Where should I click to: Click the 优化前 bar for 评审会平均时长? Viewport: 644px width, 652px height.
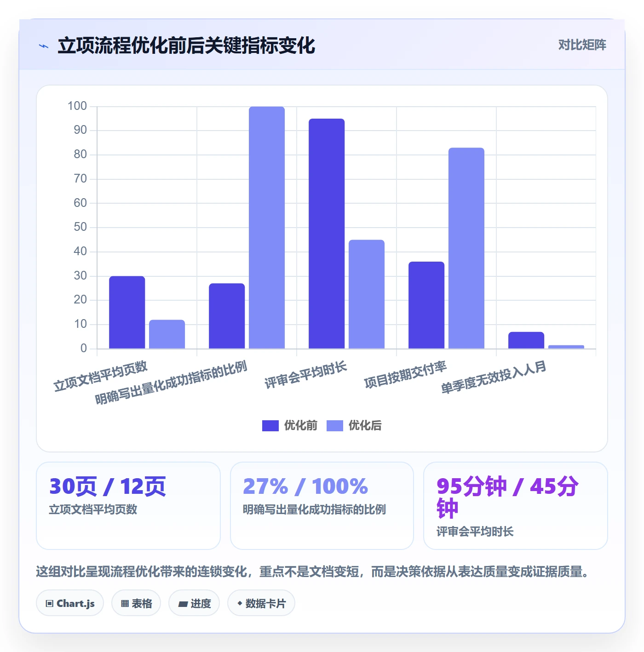pos(327,234)
